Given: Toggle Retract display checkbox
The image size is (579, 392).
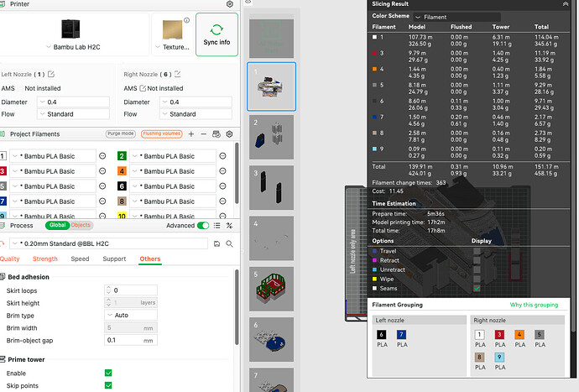Looking at the screenshot, I should pos(477,260).
